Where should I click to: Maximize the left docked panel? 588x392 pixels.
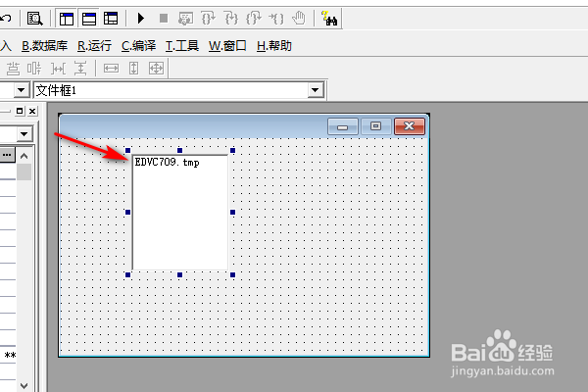click(x=20, y=111)
